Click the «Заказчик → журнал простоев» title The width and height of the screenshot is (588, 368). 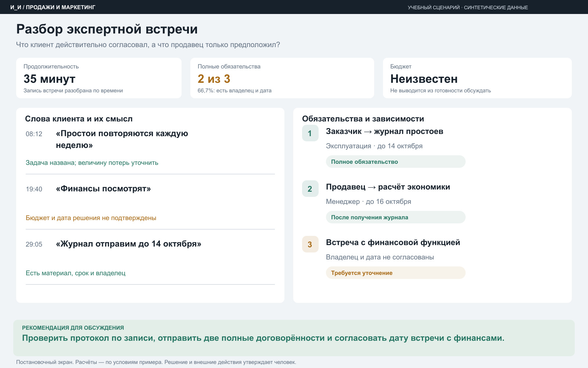384,131
